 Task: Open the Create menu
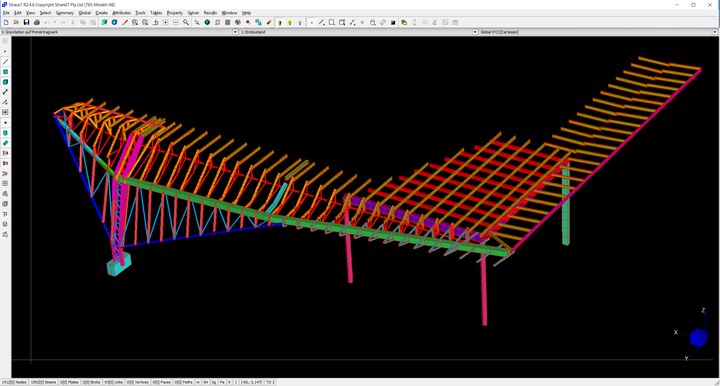click(101, 13)
